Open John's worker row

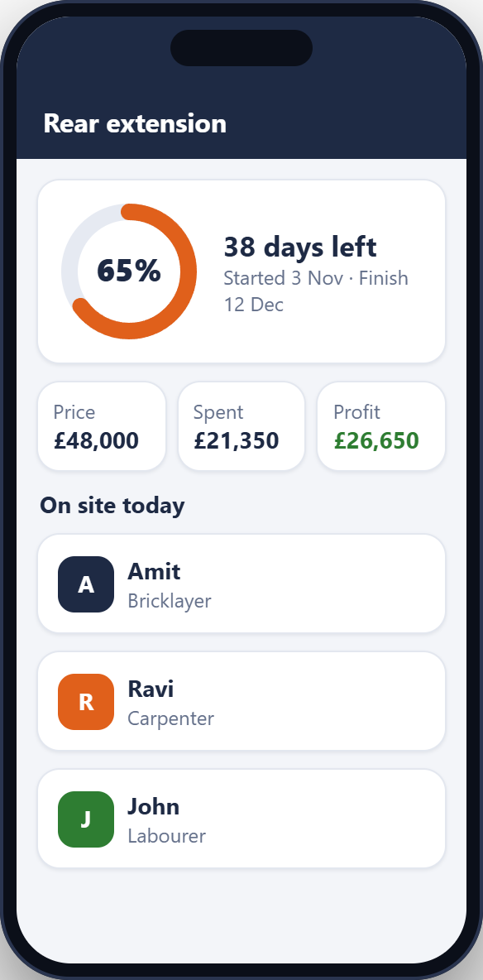[x=241, y=819]
